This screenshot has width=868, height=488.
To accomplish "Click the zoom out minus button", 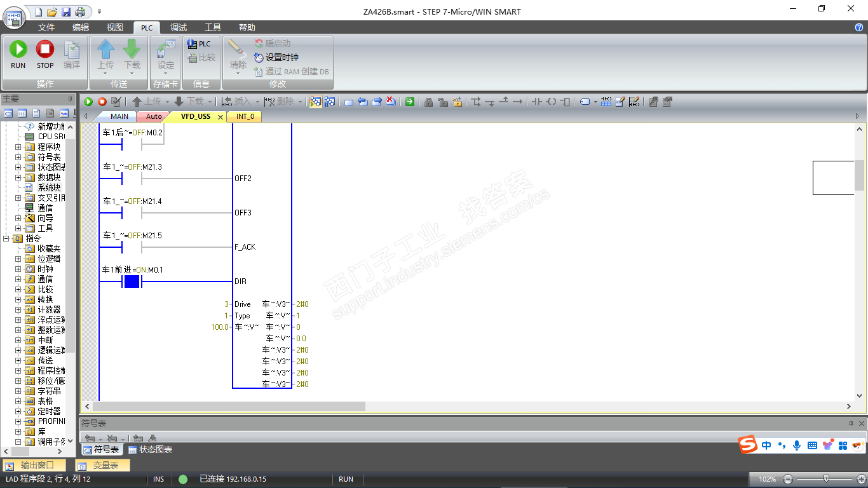I will pos(789,479).
